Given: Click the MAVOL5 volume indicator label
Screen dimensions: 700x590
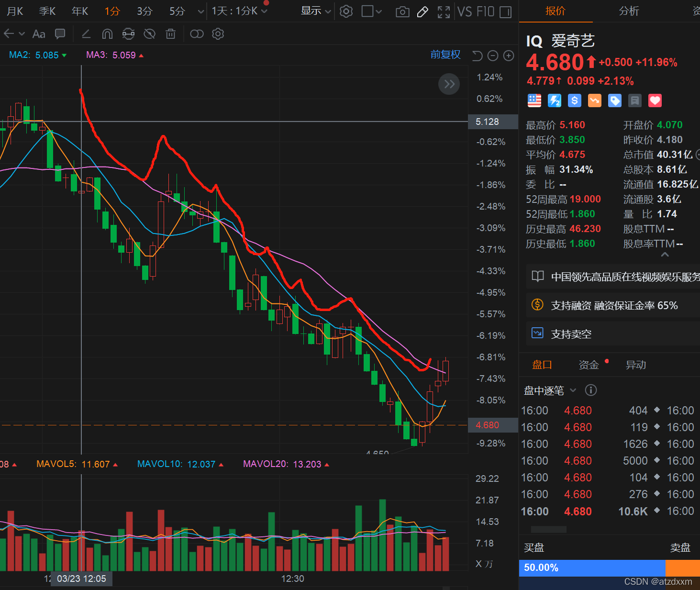Looking at the screenshot, I should click(77, 464).
